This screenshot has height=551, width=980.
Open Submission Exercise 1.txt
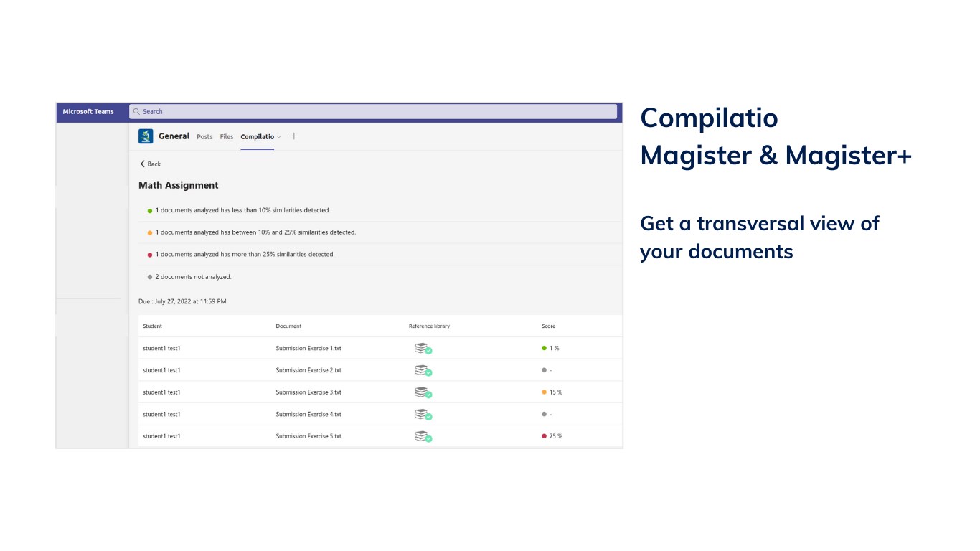(308, 349)
